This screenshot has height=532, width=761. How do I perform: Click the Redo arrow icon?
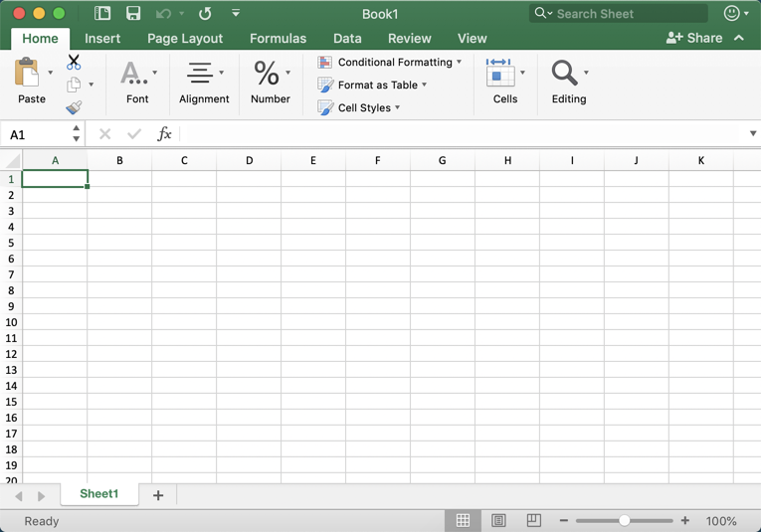[205, 14]
